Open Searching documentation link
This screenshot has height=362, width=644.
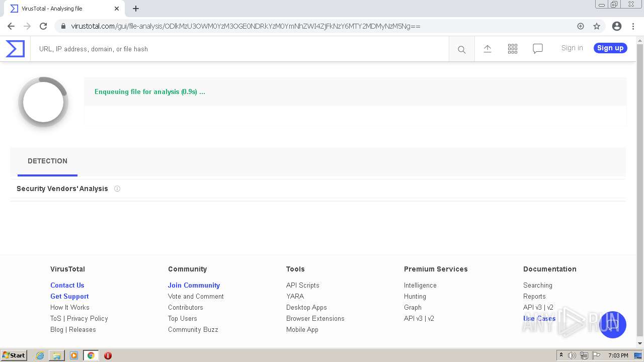(x=538, y=285)
